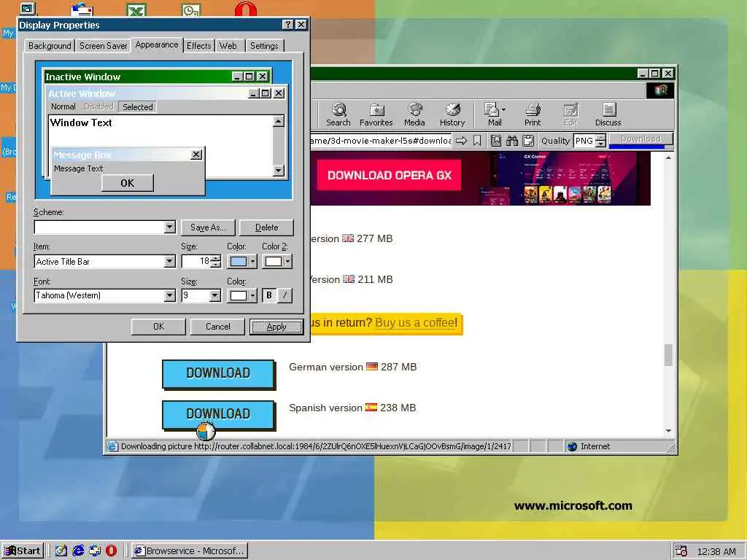Image resolution: width=747 pixels, height=560 pixels.
Task: Click the Search icon in browser toolbar
Action: 338,114
